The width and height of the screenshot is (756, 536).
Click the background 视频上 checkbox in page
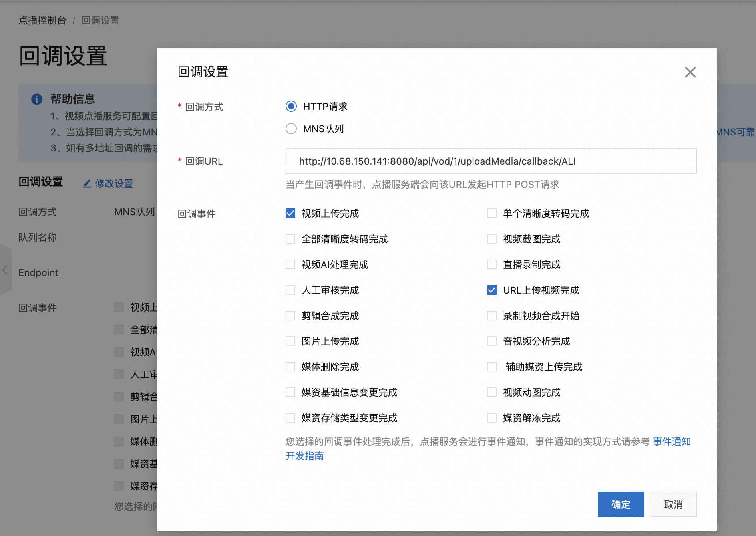[119, 307]
